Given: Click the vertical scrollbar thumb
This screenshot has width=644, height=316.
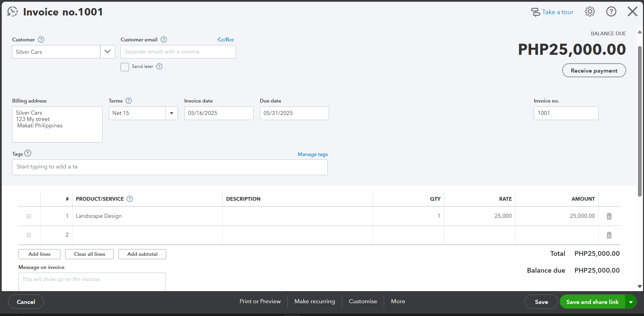Looking at the screenshot, I should (640, 121).
